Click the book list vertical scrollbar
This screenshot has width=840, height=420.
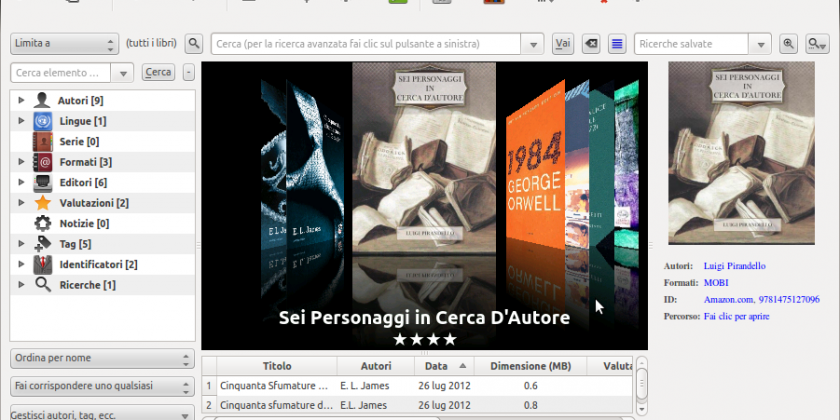pos(641,385)
